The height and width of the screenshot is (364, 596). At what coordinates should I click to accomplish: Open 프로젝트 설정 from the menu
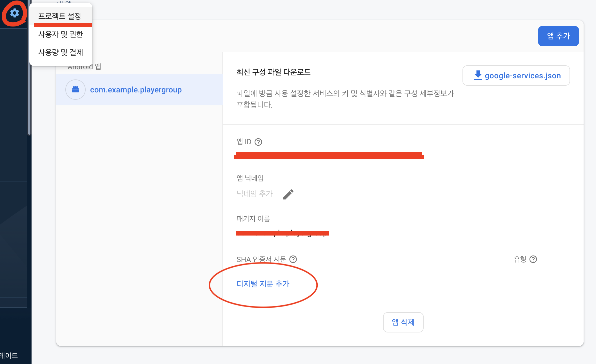[60, 16]
